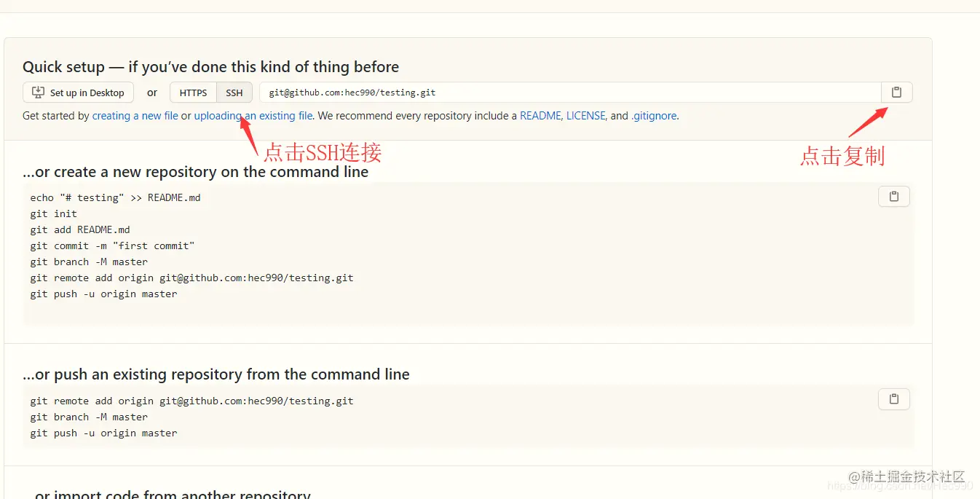Copy the SSH repository URL to clipboard
This screenshot has width=980, height=499.
(896, 93)
